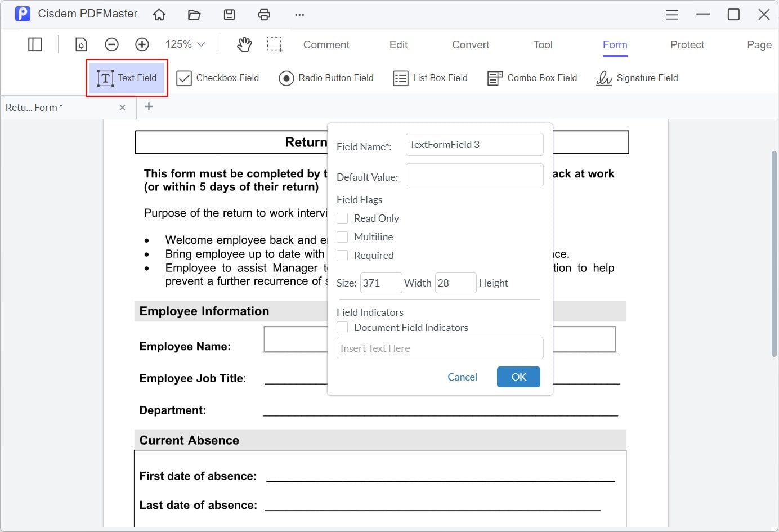Close the Retu... Form document tab
779x532 pixels.
point(123,107)
